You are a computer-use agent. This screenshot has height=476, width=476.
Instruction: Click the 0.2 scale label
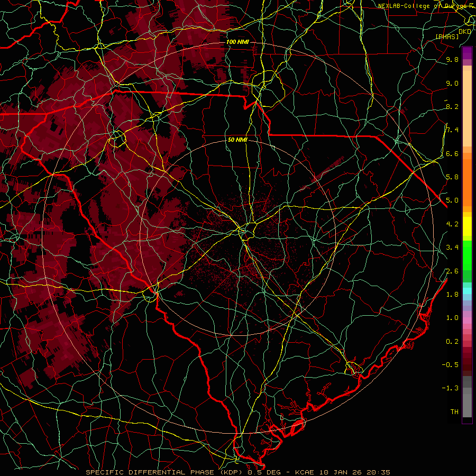coord(452,342)
